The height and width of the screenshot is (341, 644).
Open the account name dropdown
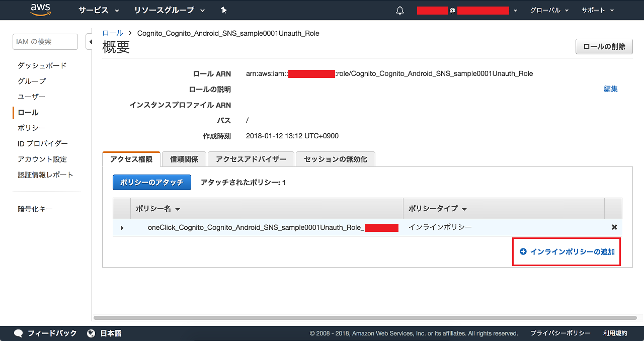[x=467, y=10]
